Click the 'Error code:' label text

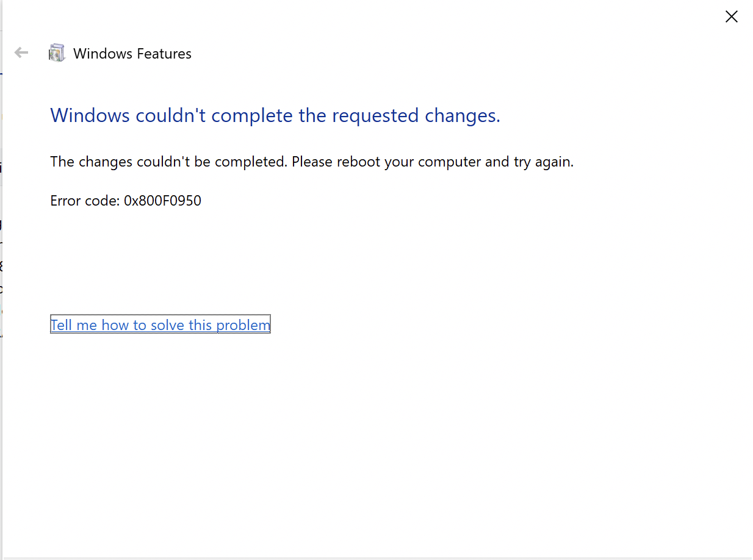85,201
